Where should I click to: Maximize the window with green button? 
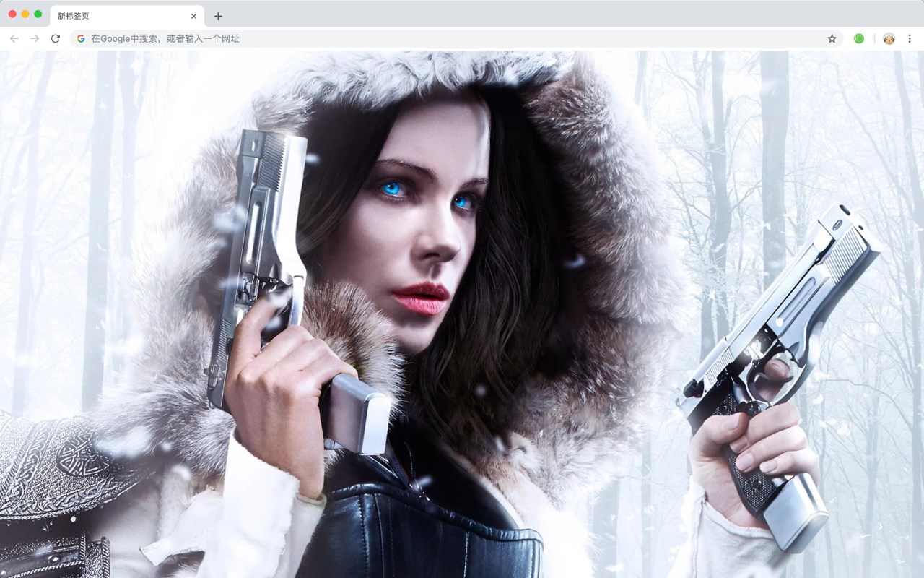38,14
